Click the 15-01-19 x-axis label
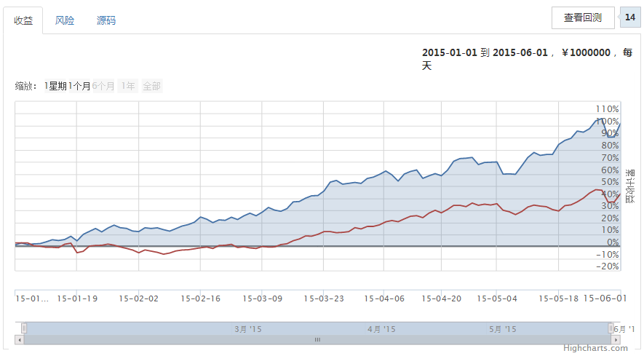This screenshot has width=644, height=356. click(x=77, y=299)
